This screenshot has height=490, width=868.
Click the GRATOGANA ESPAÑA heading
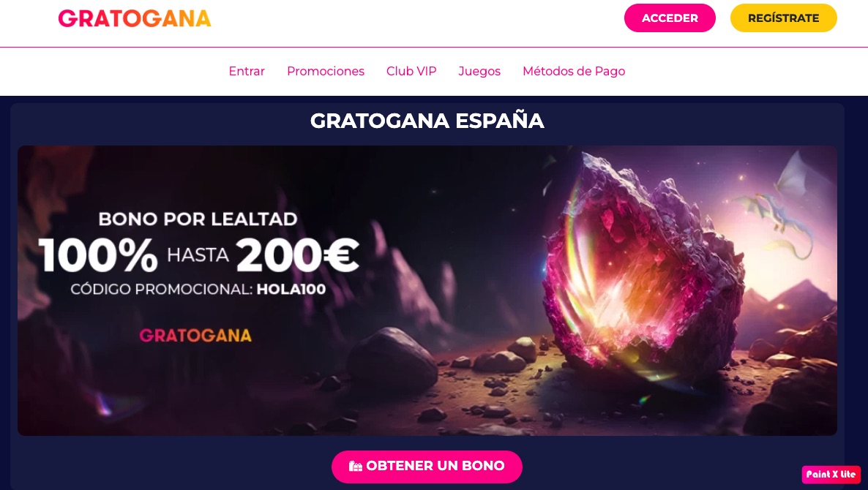pos(427,121)
